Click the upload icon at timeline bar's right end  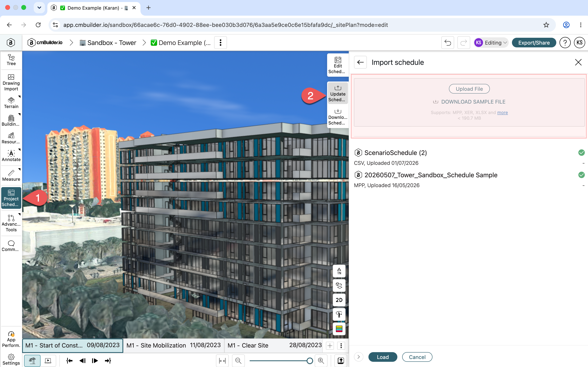pos(341,361)
